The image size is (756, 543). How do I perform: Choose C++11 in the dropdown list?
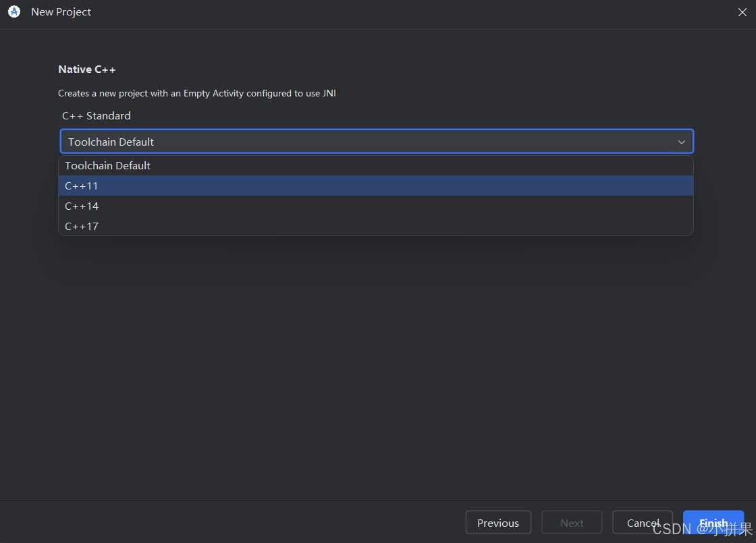click(x=375, y=186)
